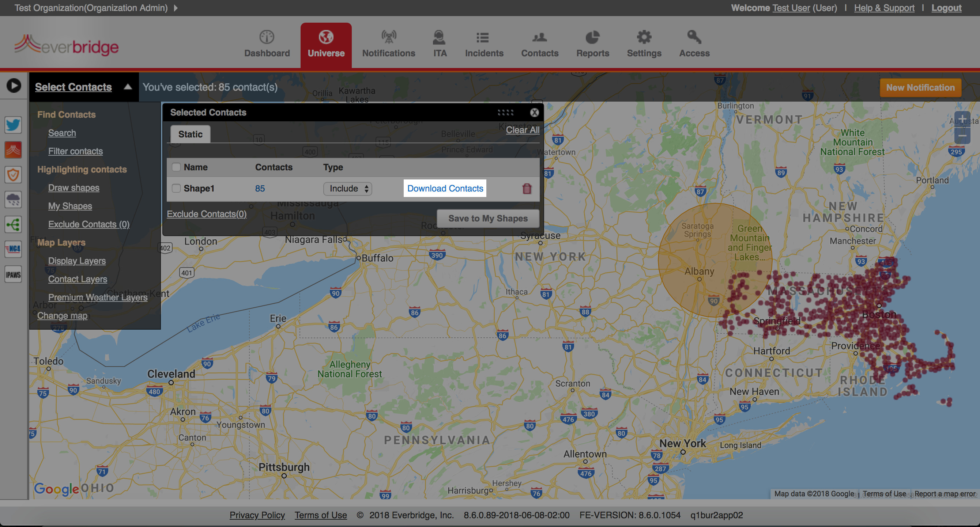Check the Shape1 row checkbox

(176, 188)
